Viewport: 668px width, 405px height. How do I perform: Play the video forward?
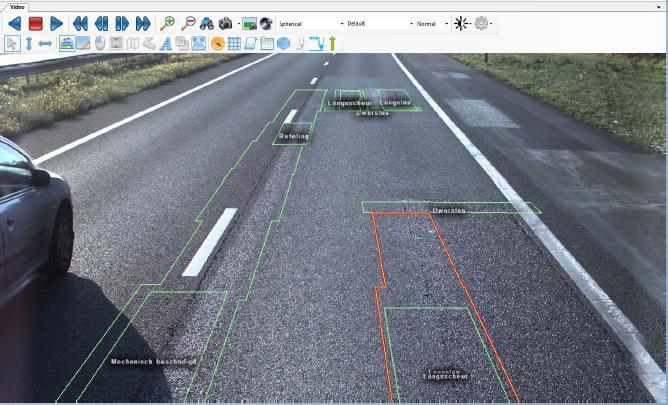pos(56,23)
